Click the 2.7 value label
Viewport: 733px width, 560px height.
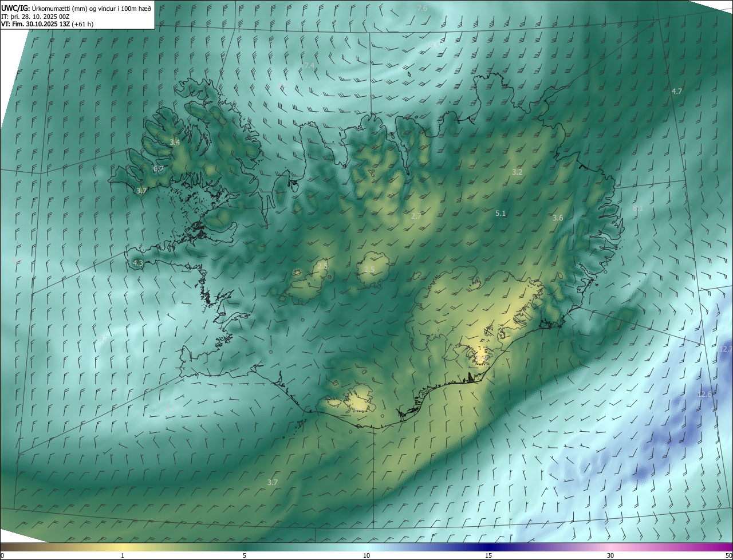[416, 216]
